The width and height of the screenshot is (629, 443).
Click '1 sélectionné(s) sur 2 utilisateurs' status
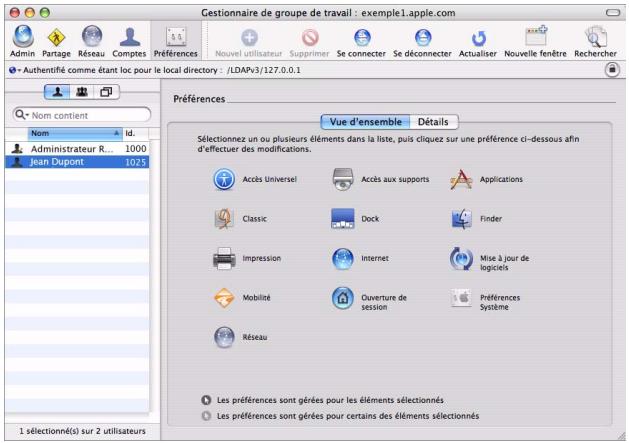coord(83,431)
